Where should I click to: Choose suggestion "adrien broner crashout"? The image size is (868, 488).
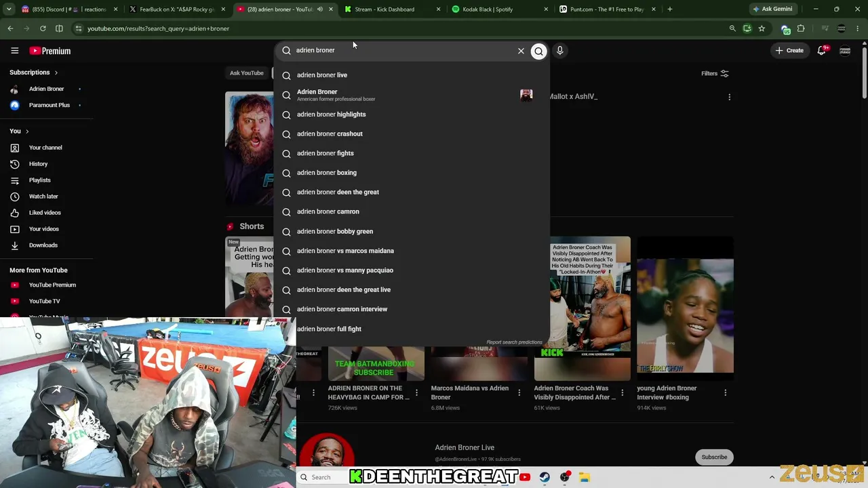tap(412, 134)
